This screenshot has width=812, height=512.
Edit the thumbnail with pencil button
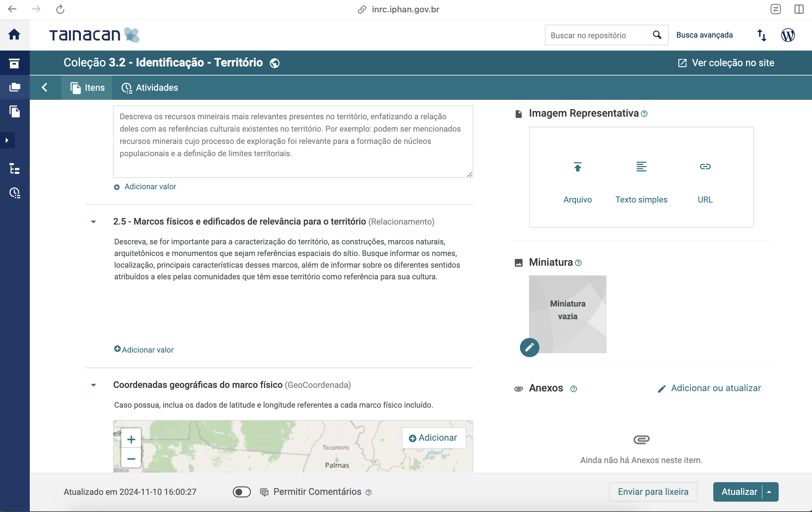pyautogui.click(x=529, y=347)
